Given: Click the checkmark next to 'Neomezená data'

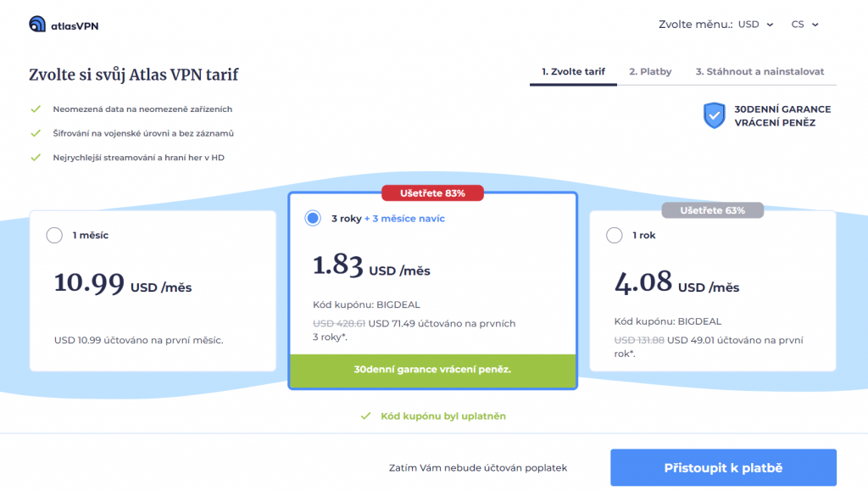Looking at the screenshot, I should coord(36,109).
